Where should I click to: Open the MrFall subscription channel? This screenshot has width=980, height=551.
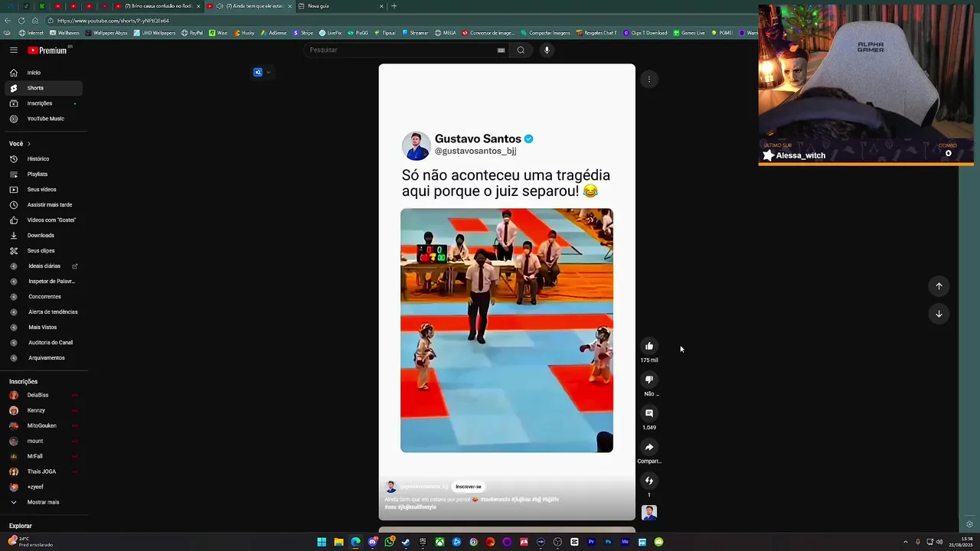[44, 456]
